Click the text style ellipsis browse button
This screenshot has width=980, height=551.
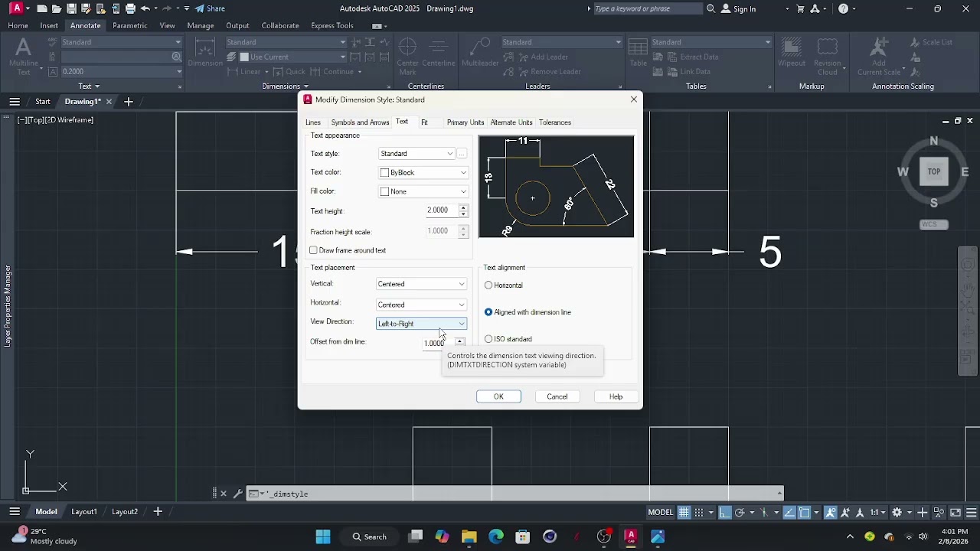462,154
